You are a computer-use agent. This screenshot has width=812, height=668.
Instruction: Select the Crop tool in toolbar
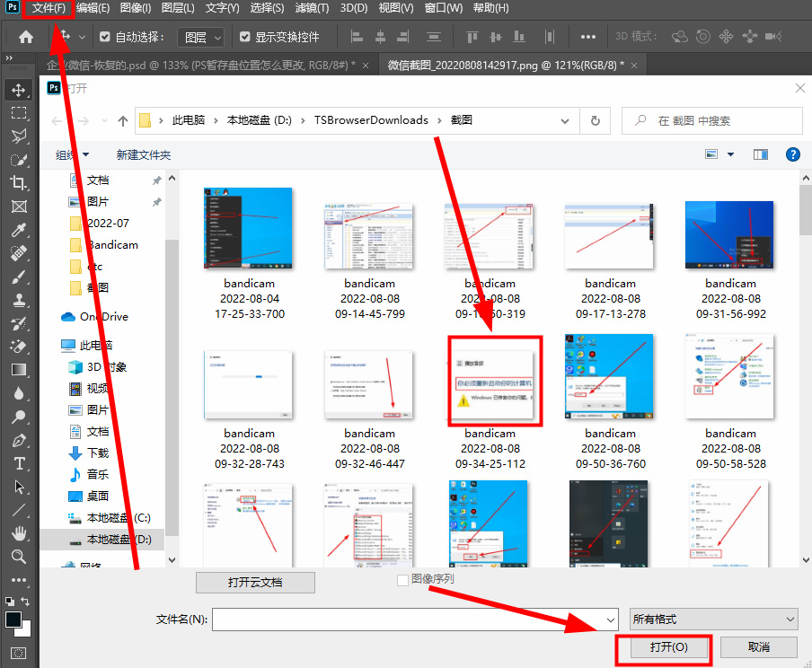tap(18, 183)
